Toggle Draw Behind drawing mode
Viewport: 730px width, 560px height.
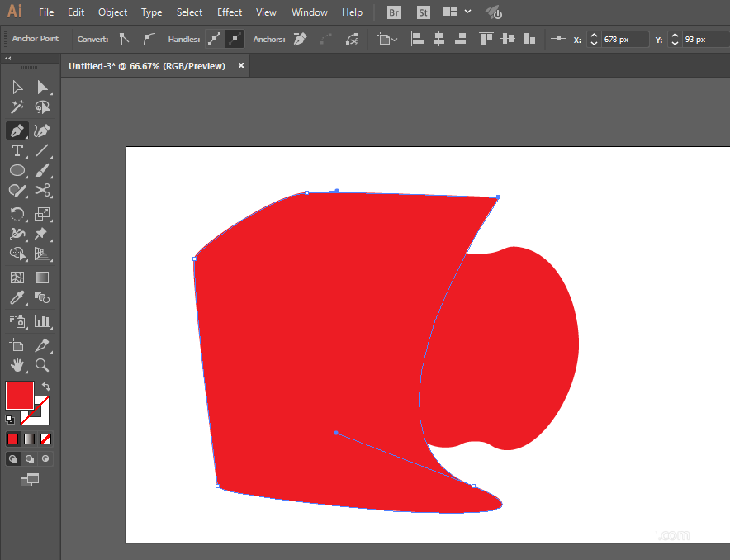(x=30, y=459)
